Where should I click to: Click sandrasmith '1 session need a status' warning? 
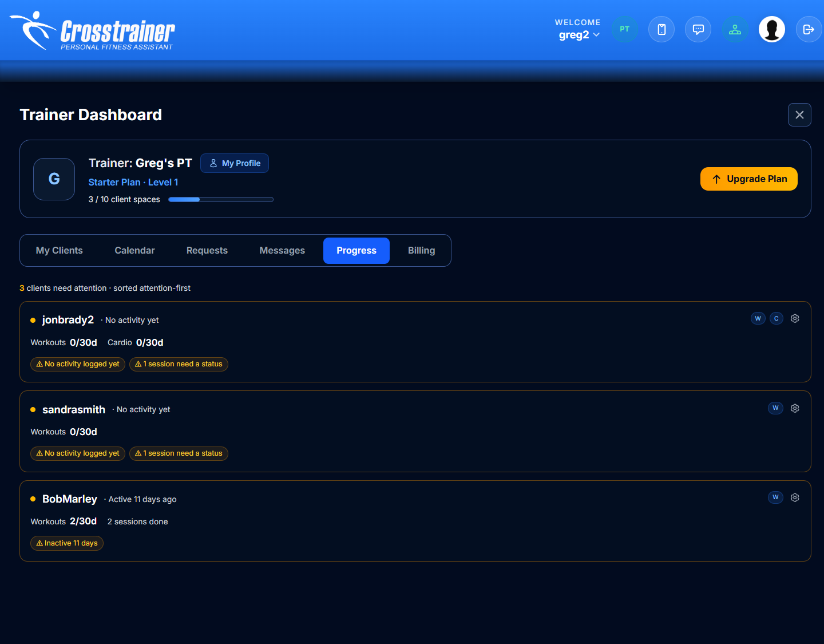(179, 453)
